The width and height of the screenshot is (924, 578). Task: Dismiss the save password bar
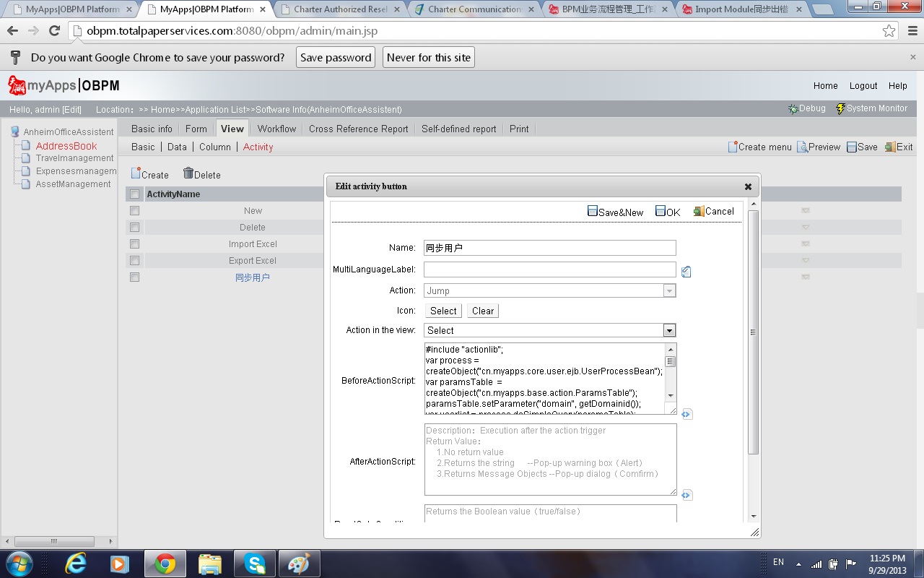click(913, 57)
